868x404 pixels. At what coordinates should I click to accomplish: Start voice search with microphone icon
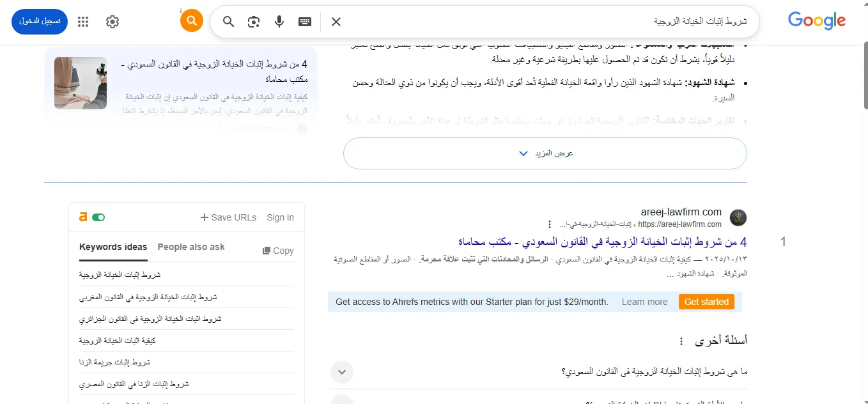(279, 22)
